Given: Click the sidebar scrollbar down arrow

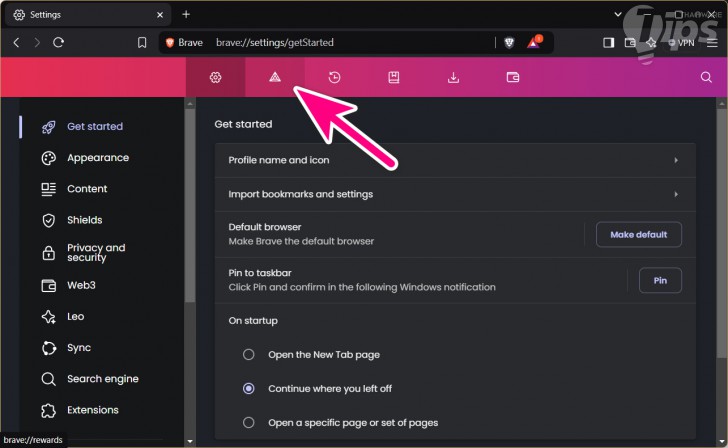Looking at the screenshot, I should click(189, 442).
